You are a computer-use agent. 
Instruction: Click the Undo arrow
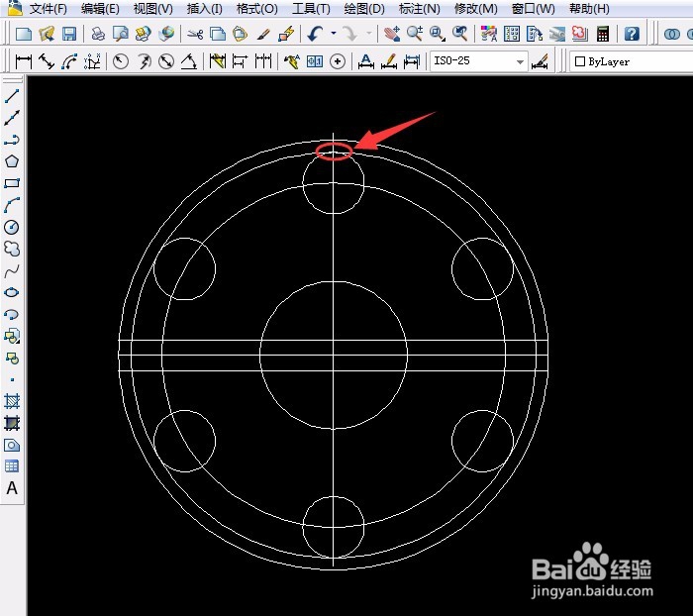click(316, 34)
